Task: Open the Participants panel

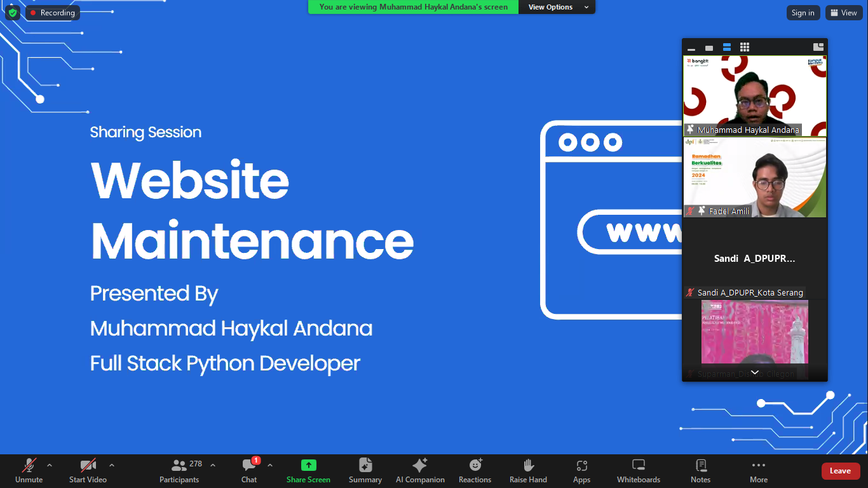Action: pyautogui.click(x=180, y=471)
